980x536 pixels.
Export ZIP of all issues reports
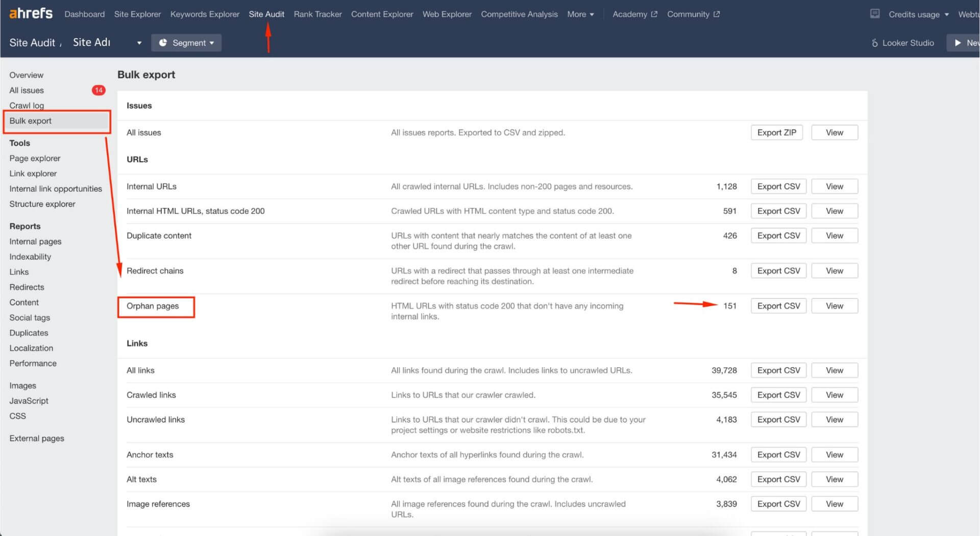pos(776,132)
